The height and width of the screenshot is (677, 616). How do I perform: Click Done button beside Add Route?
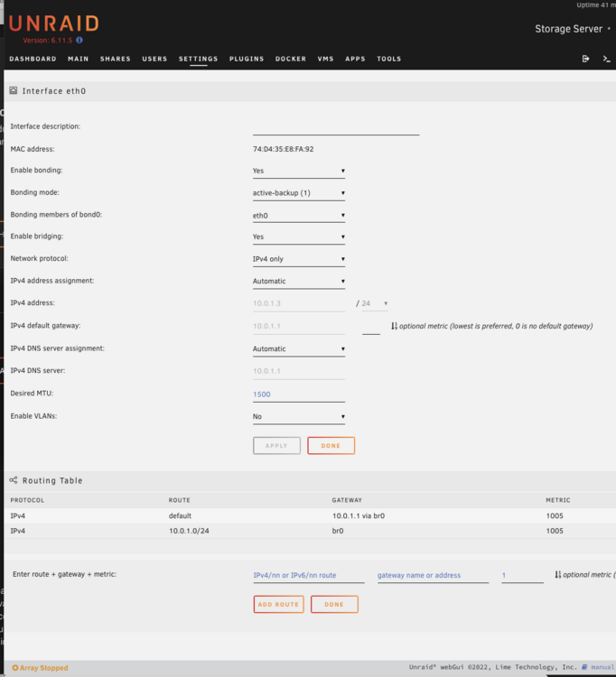[x=334, y=605]
